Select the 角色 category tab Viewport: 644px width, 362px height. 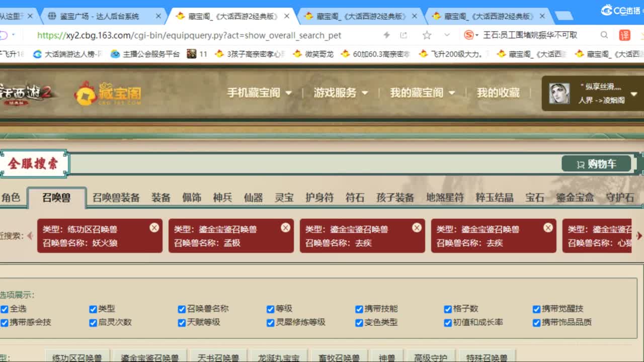point(11,198)
